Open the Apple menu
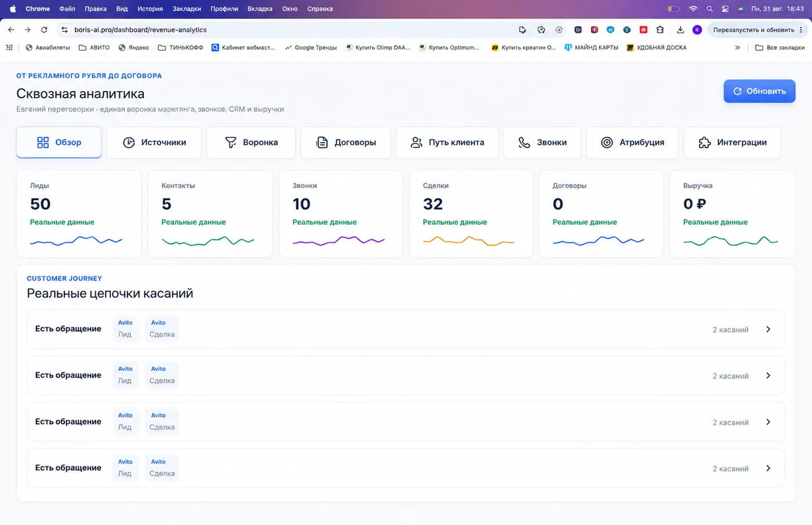812x525 pixels. (x=13, y=9)
